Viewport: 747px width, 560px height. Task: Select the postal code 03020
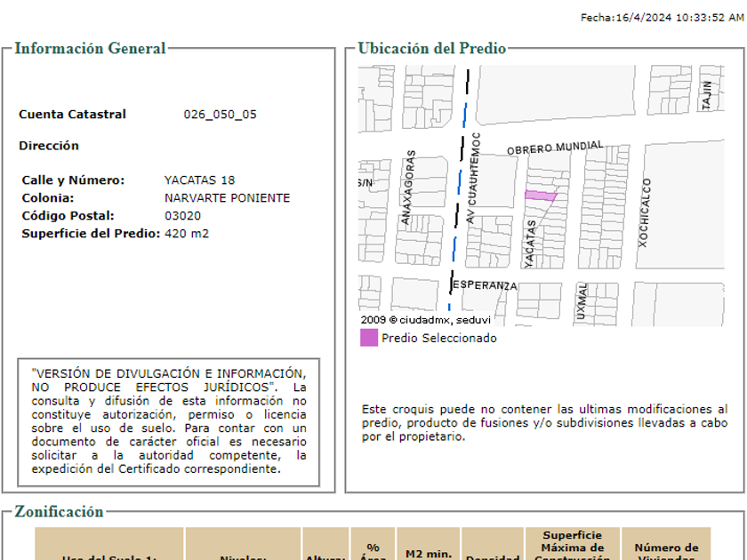[182, 216]
